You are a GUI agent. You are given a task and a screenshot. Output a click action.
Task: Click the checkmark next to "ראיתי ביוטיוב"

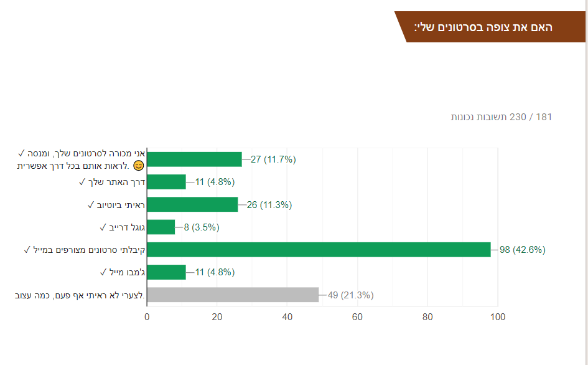[90, 204]
